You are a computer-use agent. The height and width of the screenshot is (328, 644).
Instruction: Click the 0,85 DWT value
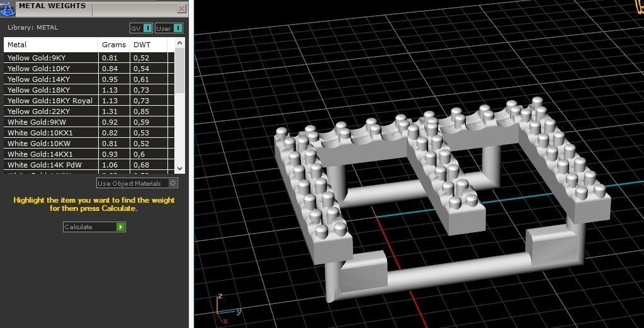click(141, 111)
